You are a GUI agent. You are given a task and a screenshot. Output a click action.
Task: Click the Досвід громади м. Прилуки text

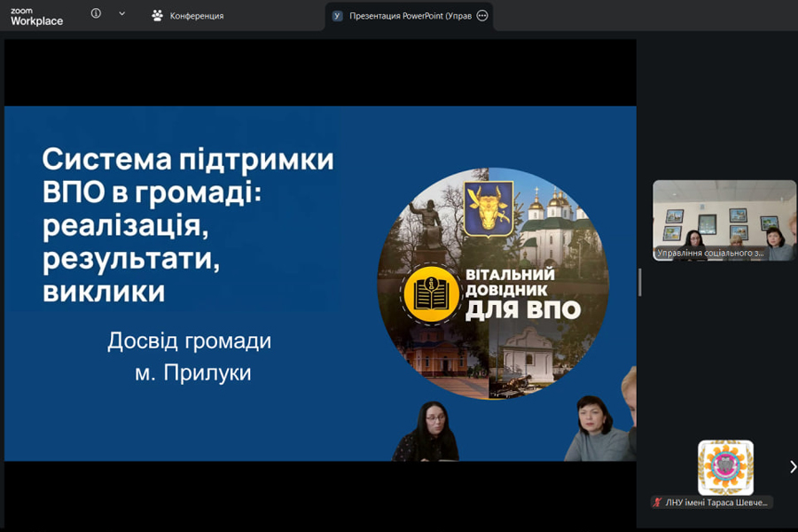pyautogui.click(x=189, y=356)
